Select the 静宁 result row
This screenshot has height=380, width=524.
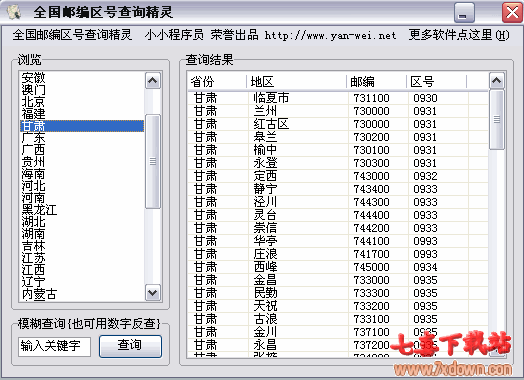338,189
